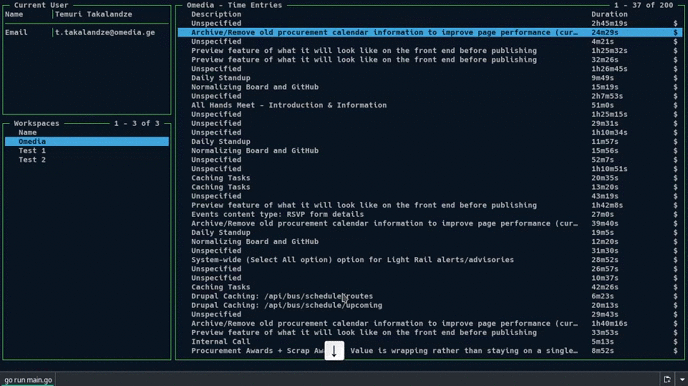The width and height of the screenshot is (688, 386).
Task: Select Normalizing Board and GitHub entry lasting 15m19s
Action: tap(430, 87)
